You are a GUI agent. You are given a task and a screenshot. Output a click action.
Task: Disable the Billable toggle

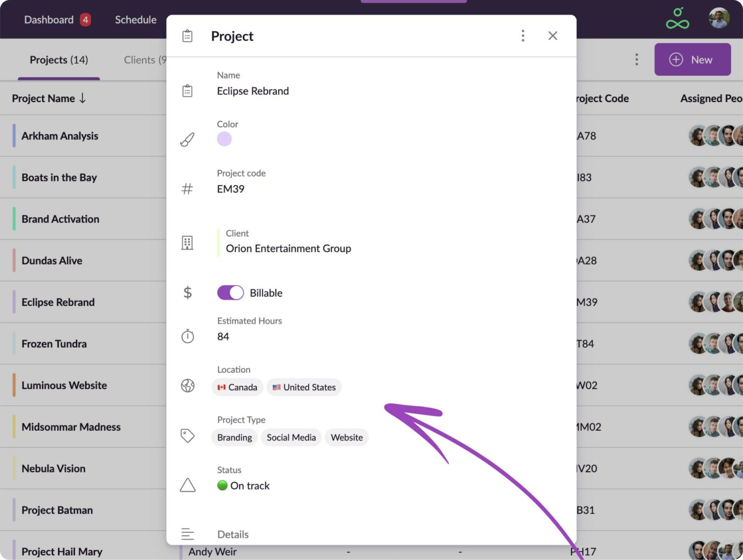[230, 293]
